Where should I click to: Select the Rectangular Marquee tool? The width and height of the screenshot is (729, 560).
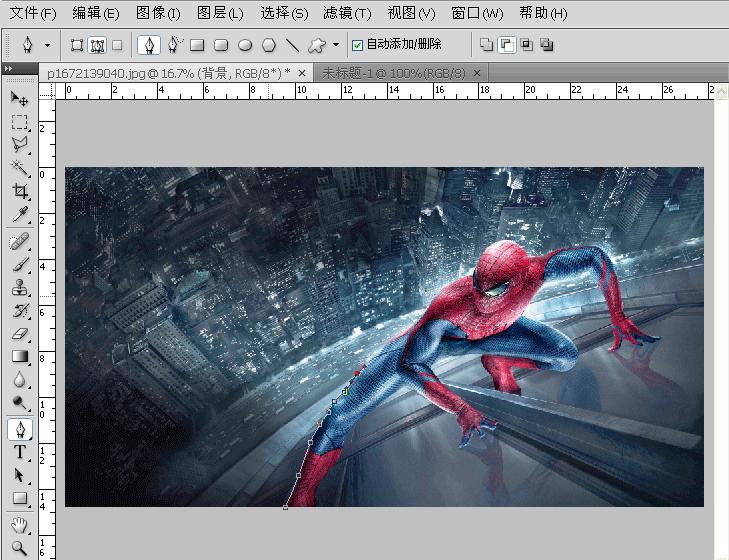[19, 122]
